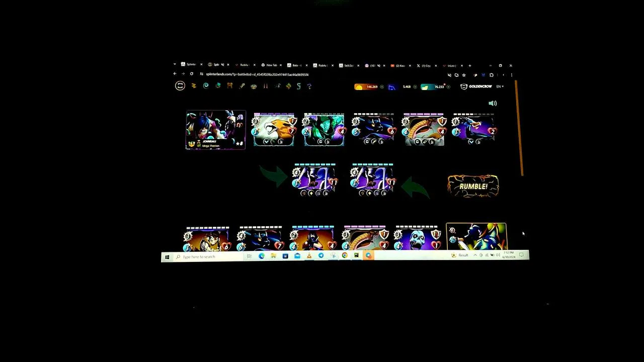
Task: Open Google Chrome from the taskbar
Action: coord(345,256)
